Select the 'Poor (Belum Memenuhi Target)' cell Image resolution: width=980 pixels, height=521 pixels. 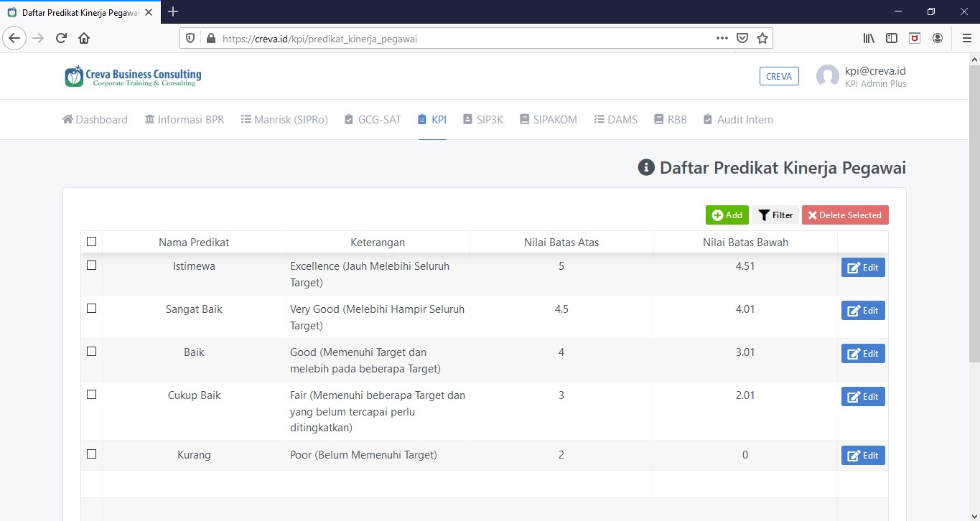click(378, 455)
